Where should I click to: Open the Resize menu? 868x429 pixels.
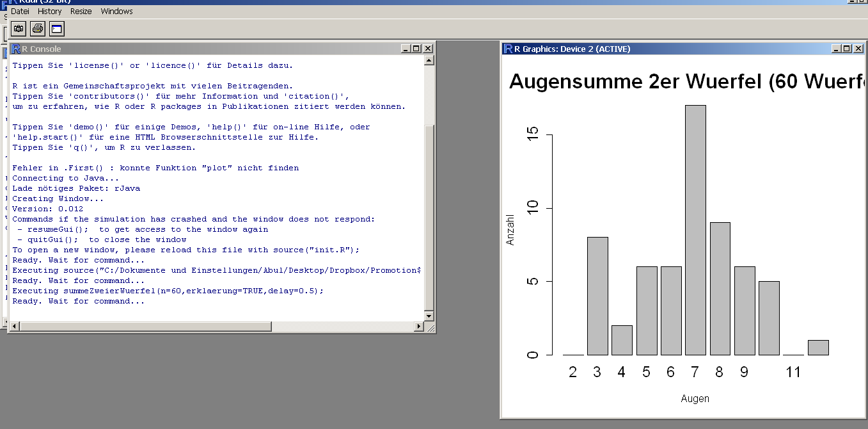click(x=81, y=12)
